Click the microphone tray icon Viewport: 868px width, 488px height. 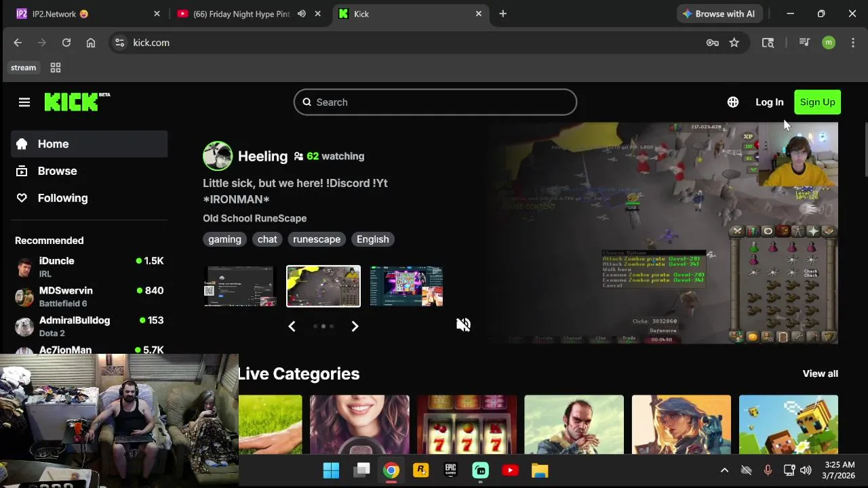click(x=768, y=470)
